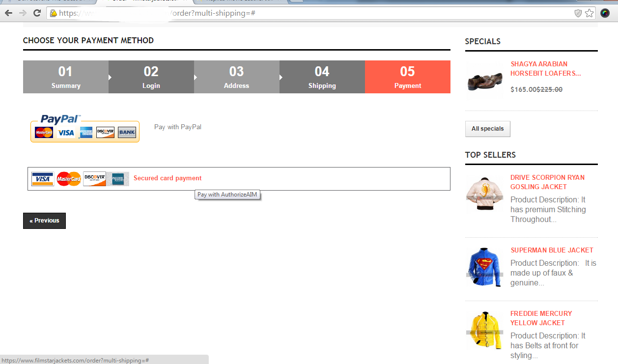Click the VISA icon in secured card row
This screenshot has height=364, width=618.
(x=43, y=179)
